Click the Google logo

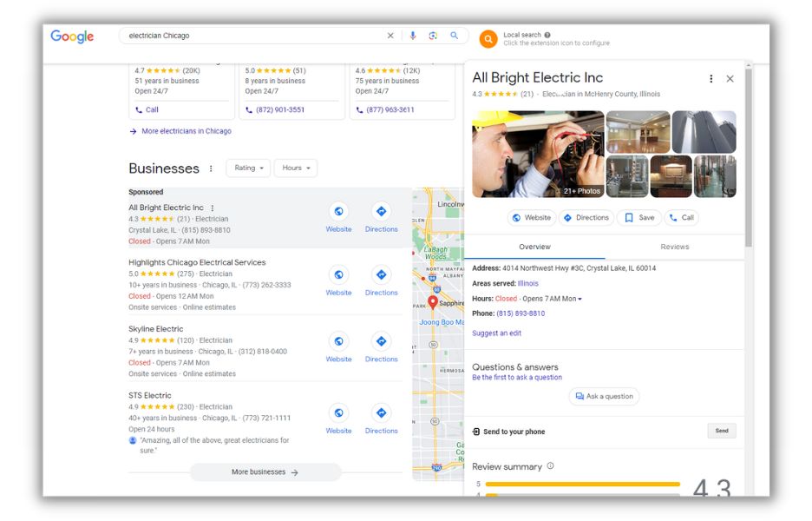coord(72,36)
